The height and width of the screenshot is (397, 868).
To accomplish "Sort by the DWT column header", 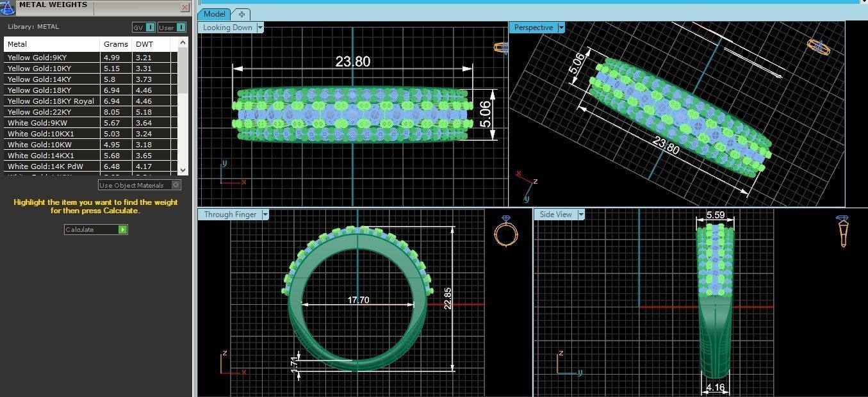I will (x=151, y=44).
